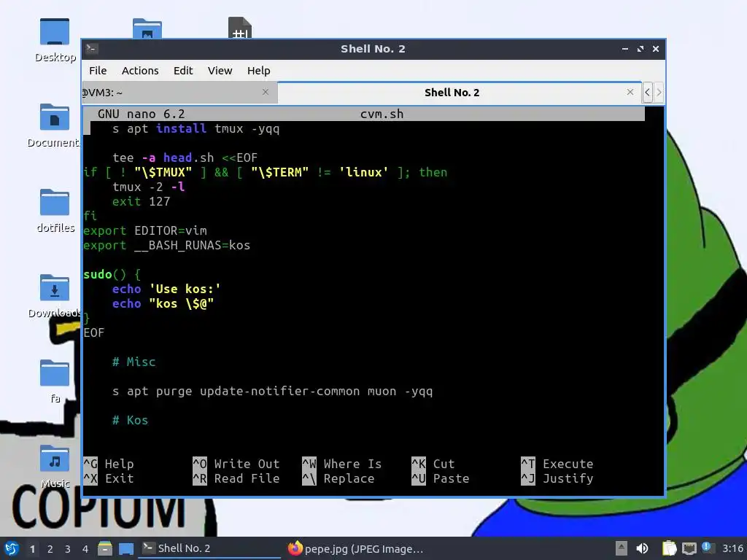747x560 pixels.
Task: Click the '^J Justify' nano shortcut
Action: point(557,478)
